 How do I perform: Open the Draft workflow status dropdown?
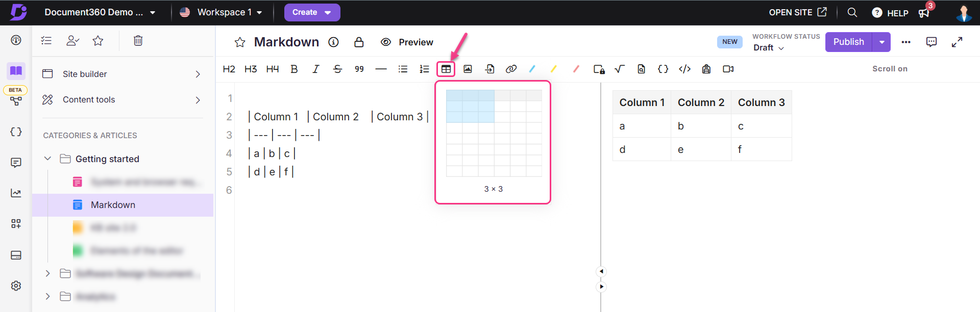768,48
